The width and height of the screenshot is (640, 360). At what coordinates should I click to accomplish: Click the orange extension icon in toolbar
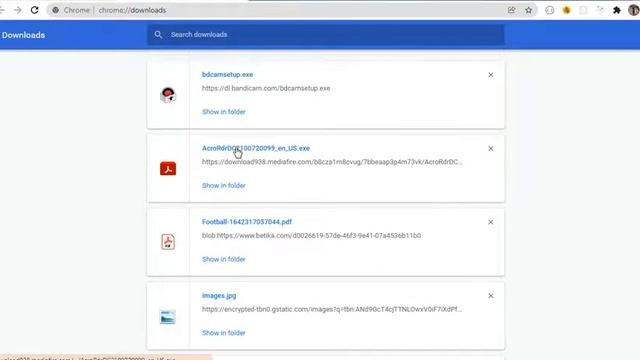pos(567,10)
